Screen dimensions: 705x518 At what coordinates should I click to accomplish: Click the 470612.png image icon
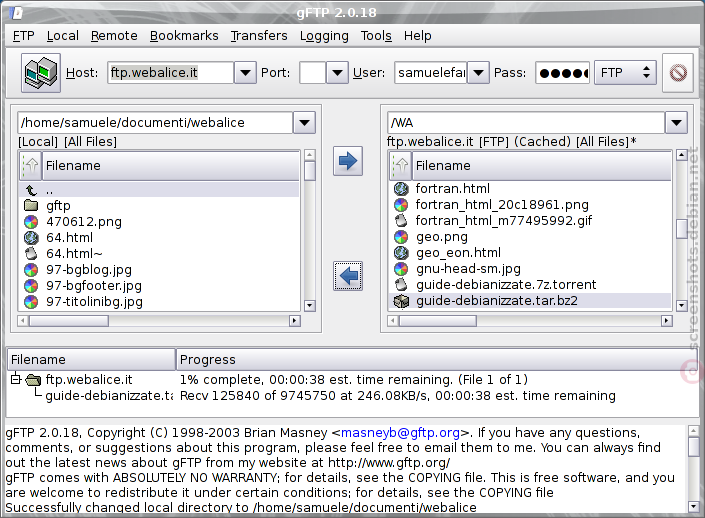point(31,222)
